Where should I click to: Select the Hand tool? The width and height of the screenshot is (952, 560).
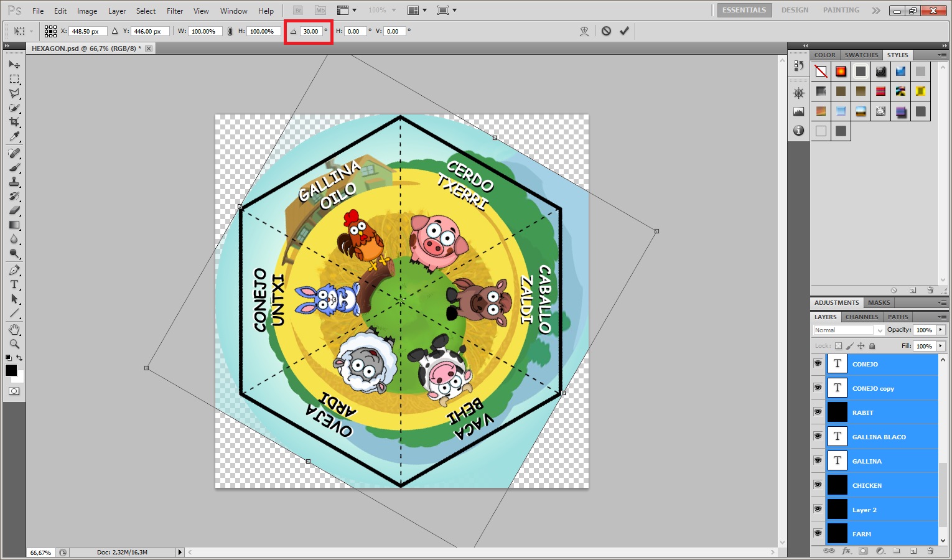pos(14,329)
